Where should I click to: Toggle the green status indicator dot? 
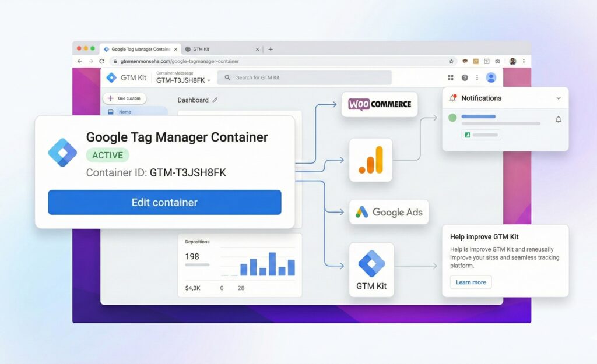[452, 118]
